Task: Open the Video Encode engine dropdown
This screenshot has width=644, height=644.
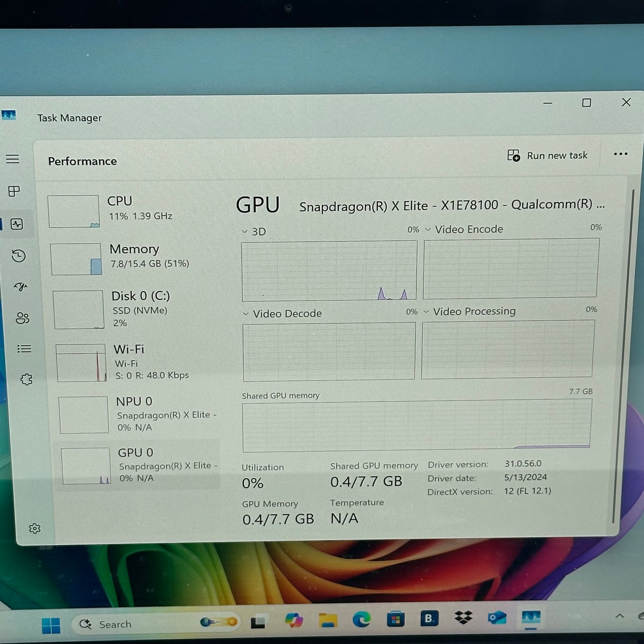Action: 428,229
